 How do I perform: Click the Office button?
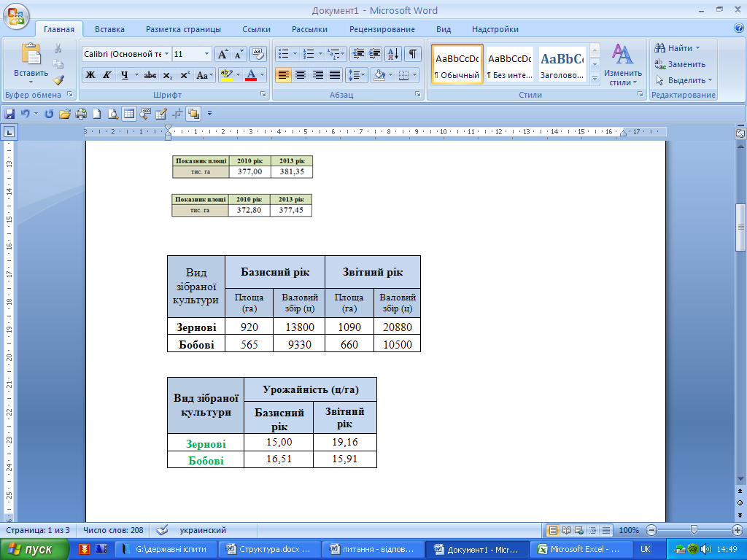[x=16, y=16]
